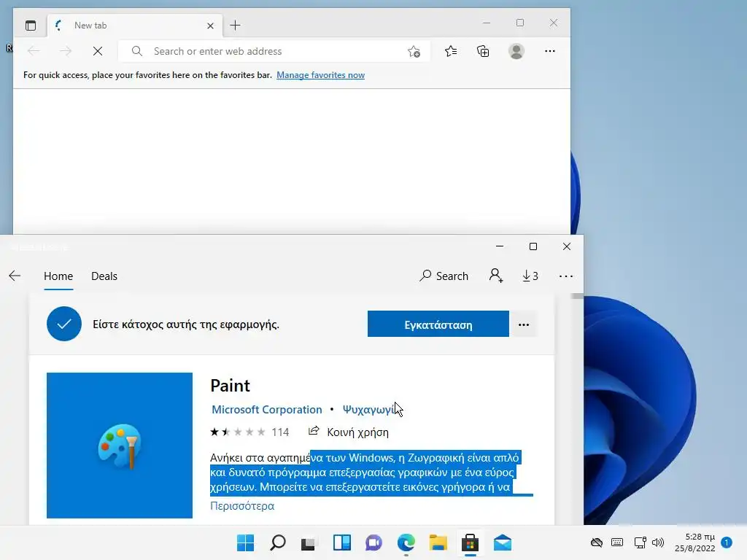Open Store see more menu

click(566, 276)
